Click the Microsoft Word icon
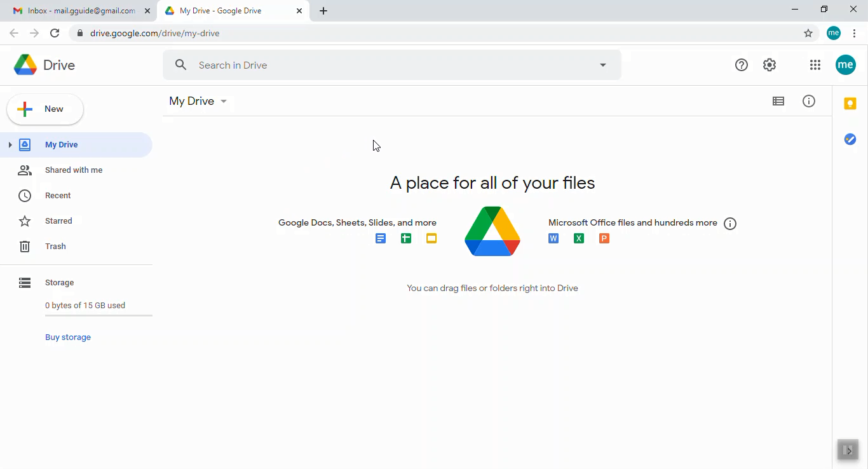868x469 pixels. [x=553, y=238]
